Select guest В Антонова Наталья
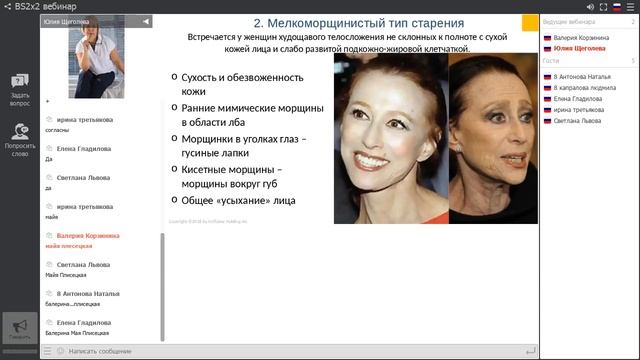The height and width of the screenshot is (360, 640). point(582,77)
